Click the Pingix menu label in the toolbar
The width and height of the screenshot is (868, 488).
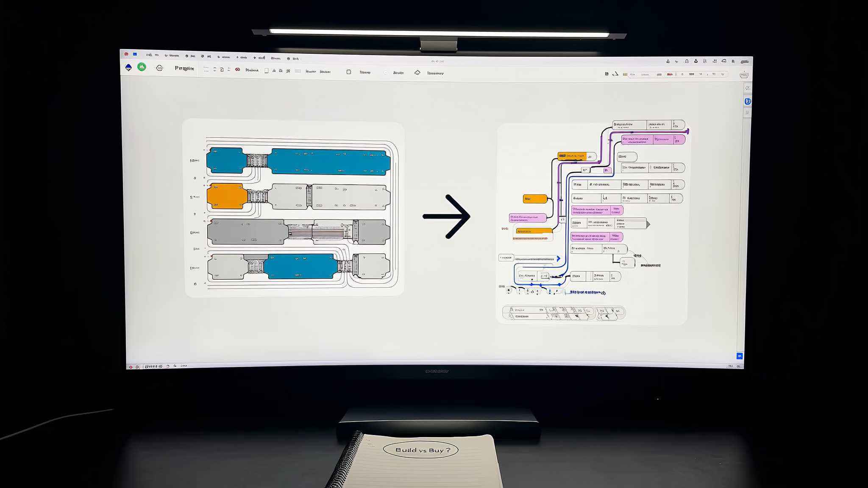184,68
